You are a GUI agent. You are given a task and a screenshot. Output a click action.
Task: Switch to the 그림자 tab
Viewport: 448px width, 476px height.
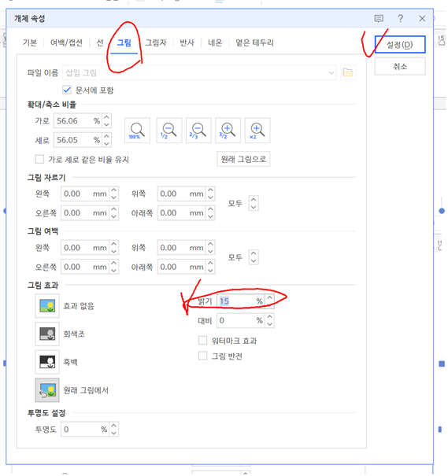point(156,42)
